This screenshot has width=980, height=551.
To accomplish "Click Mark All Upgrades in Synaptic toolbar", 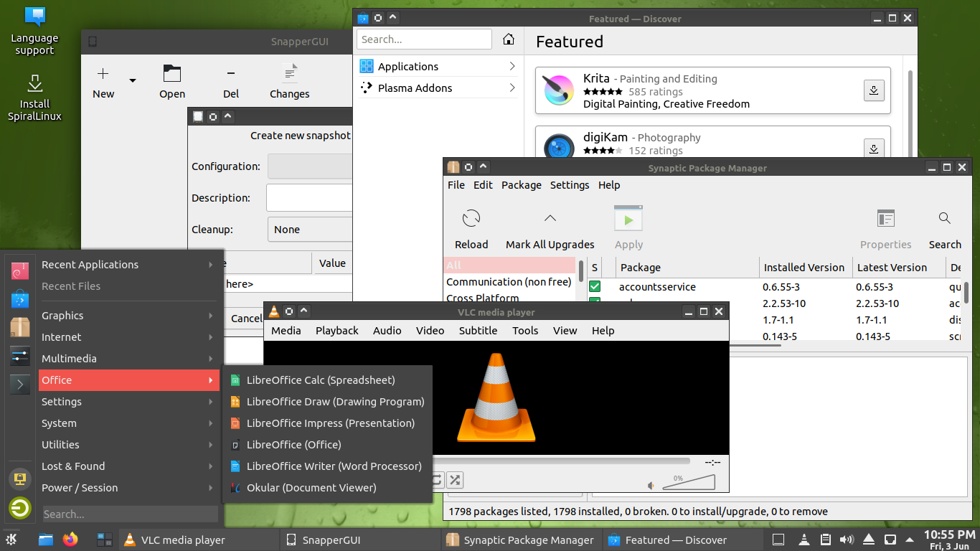I will click(x=550, y=219).
